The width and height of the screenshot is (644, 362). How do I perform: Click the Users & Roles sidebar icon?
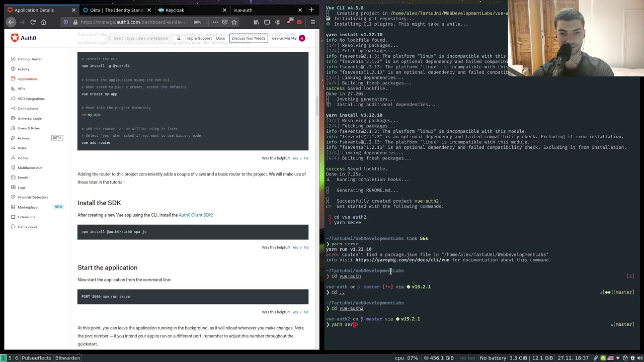[x=13, y=128]
